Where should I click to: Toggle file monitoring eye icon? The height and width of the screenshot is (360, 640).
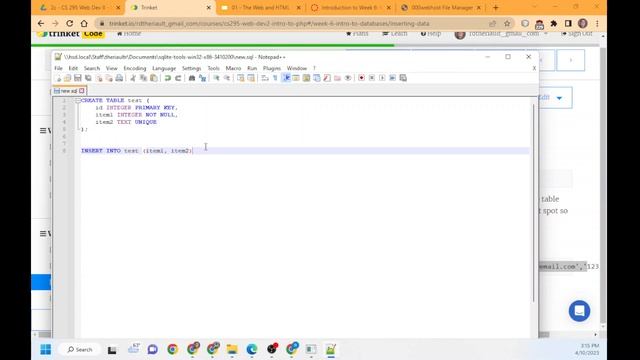[x=348, y=78]
